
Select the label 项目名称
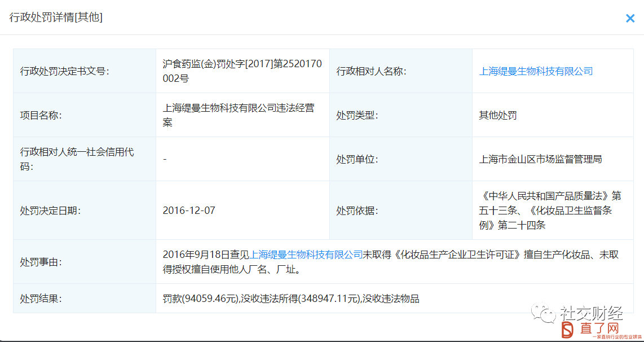41,115
